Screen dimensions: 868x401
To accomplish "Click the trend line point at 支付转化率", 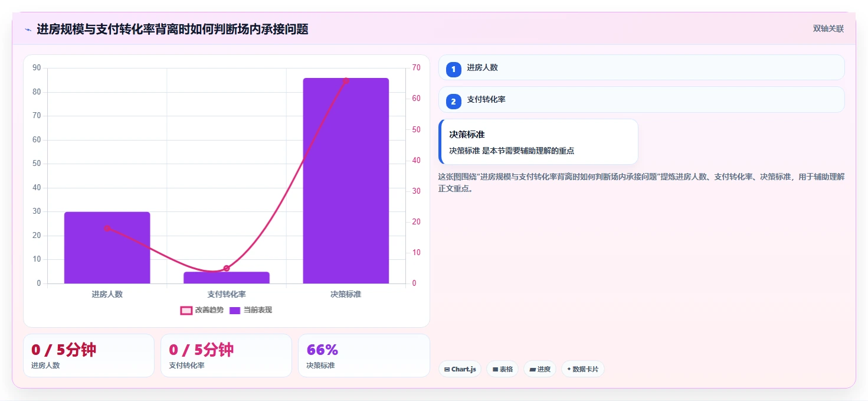I will coord(227,268).
